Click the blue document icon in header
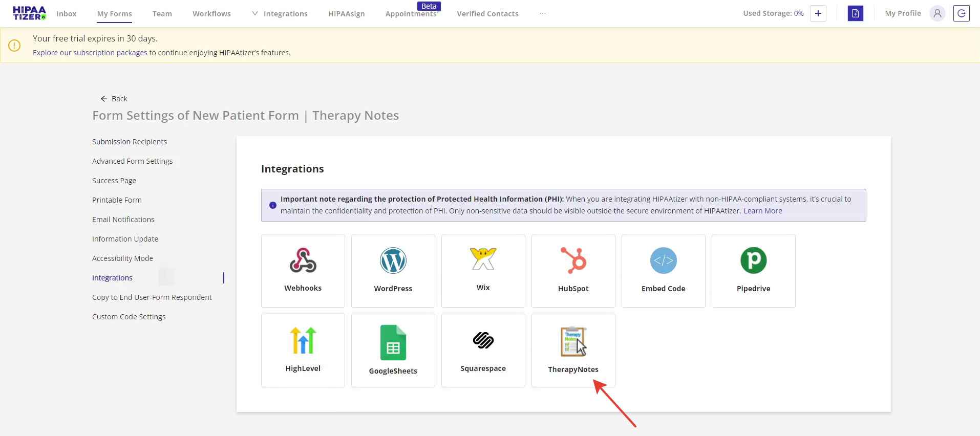The height and width of the screenshot is (436, 980). point(856,13)
